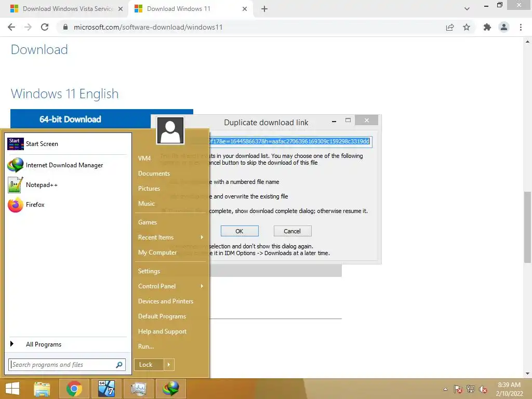This screenshot has width=532, height=399.
Task: Share this page using the share icon
Action: (450, 27)
